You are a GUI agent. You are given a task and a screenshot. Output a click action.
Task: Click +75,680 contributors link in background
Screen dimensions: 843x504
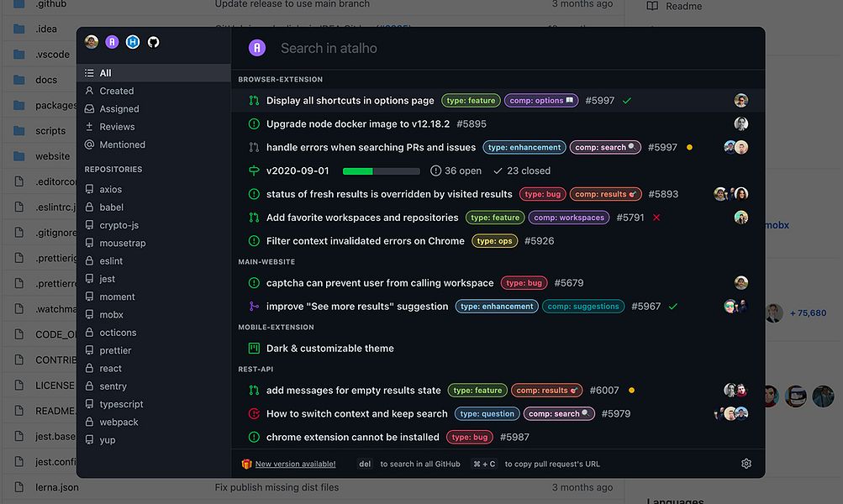(808, 312)
